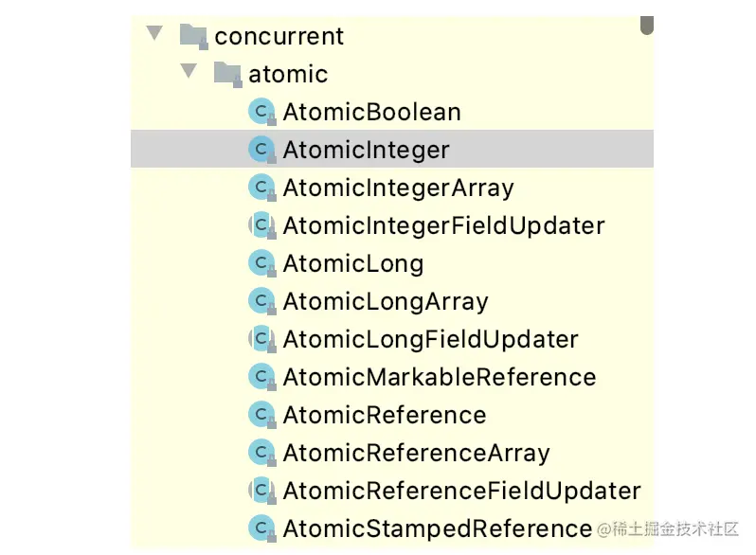Click the concurrent folder icon

(194, 36)
